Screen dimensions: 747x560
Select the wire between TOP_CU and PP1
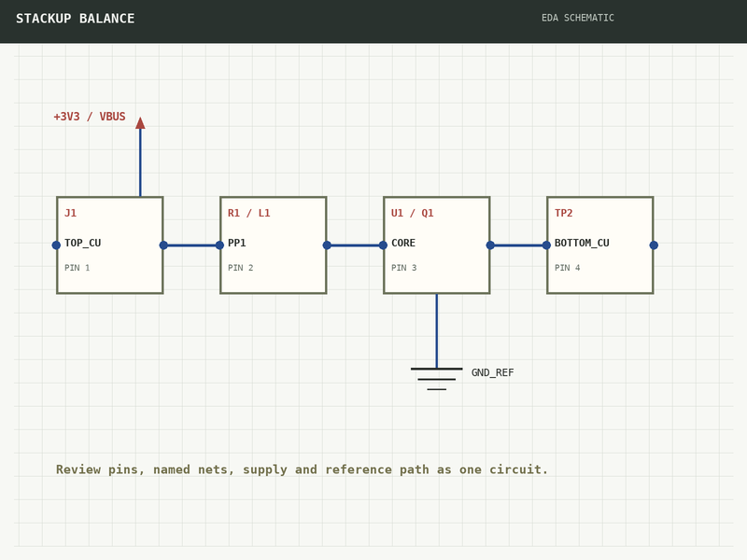coord(191,245)
